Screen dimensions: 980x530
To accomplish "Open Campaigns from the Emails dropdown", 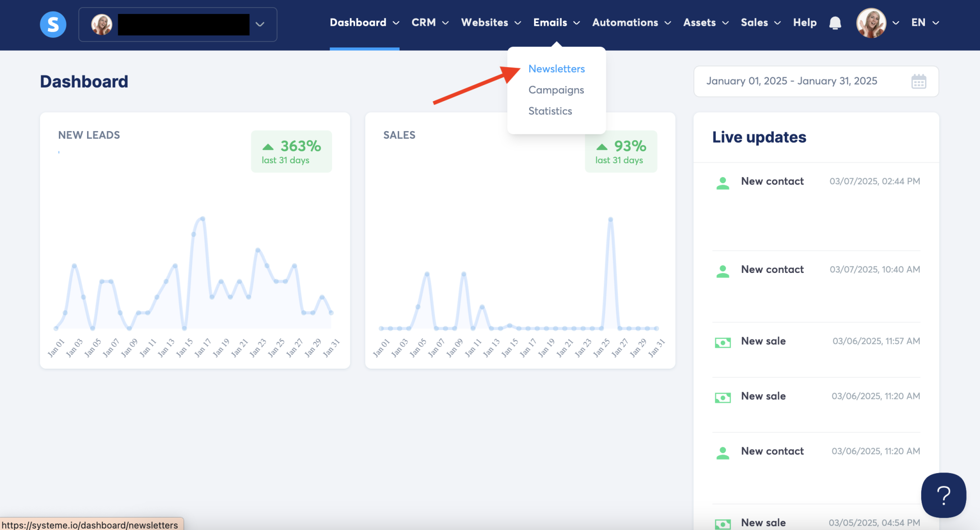I will tap(556, 90).
